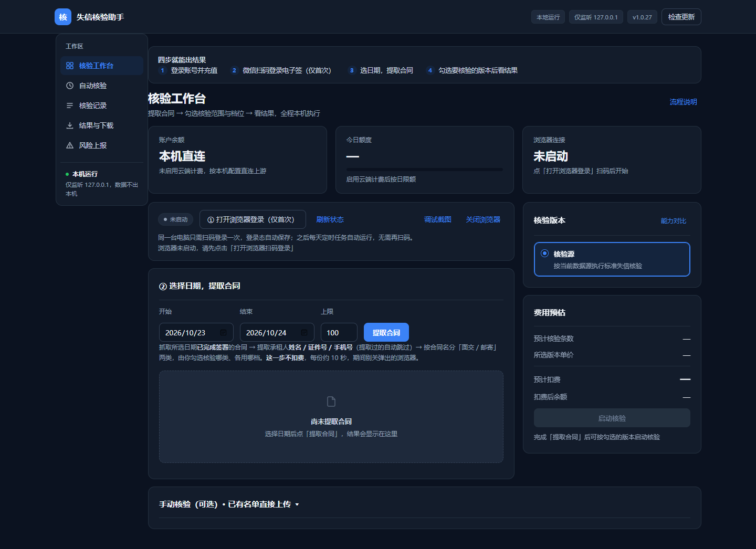
Task: Click the 尚未提取合同 placeholder text
Action: (x=331, y=421)
